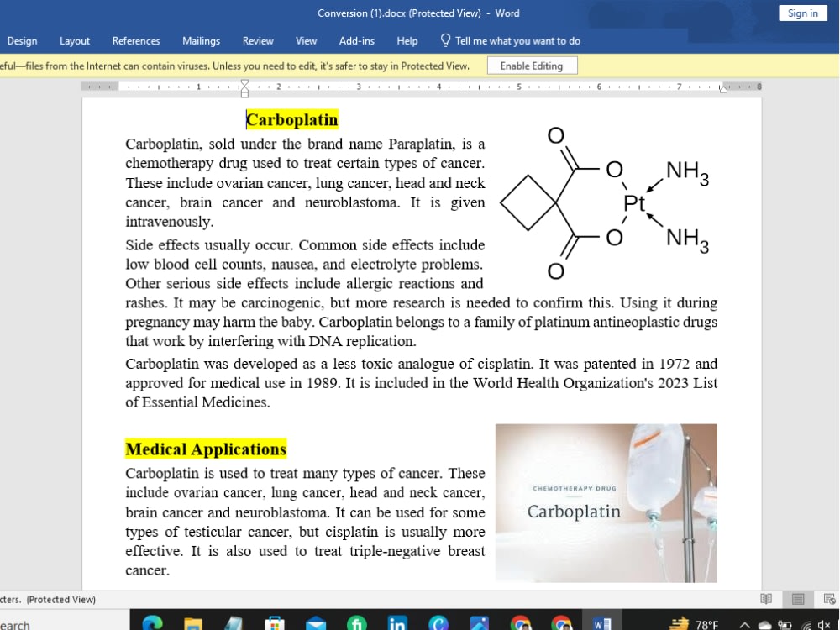Open the Layout ribbon tab
The height and width of the screenshot is (630, 840).
click(75, 40)
